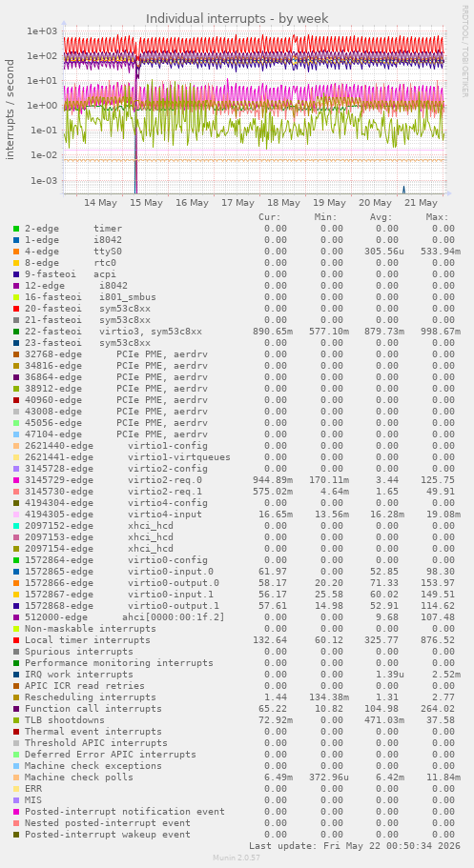Click the 18 May date marker on x-axis
The height and width of the screenshot is (868, 474).
[283, 203]
